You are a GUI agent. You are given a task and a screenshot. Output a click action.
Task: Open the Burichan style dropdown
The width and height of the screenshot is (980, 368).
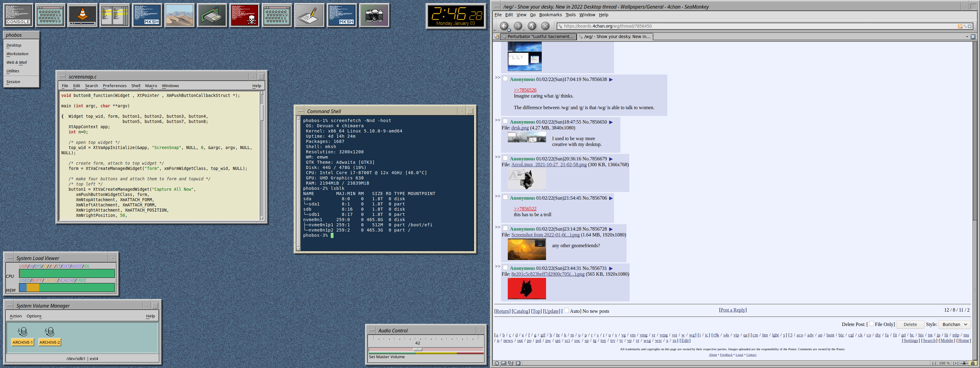click(955, 324)
